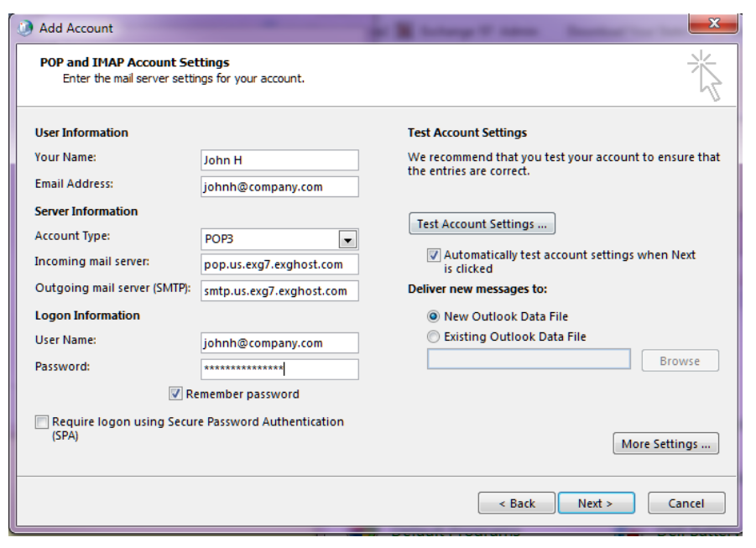Click the Logon Information section label
The image size is (756, 548).
click(x=87, y=316)
